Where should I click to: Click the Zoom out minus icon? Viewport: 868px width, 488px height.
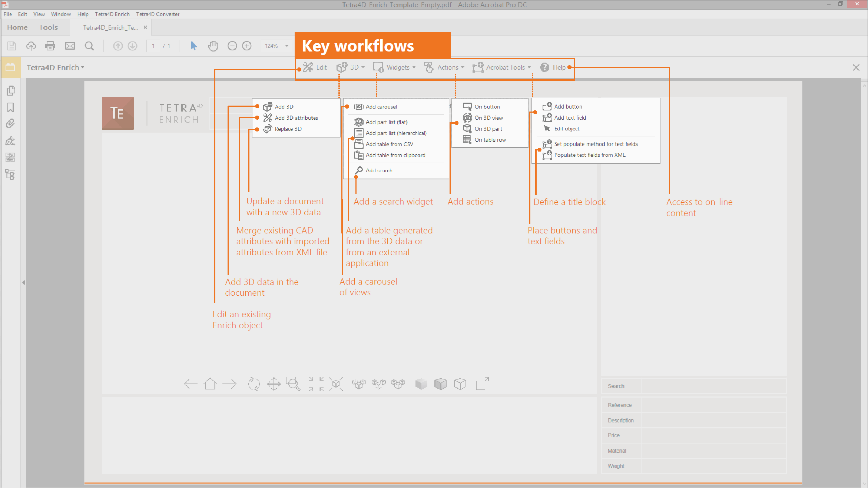click(x=232, y=46)
